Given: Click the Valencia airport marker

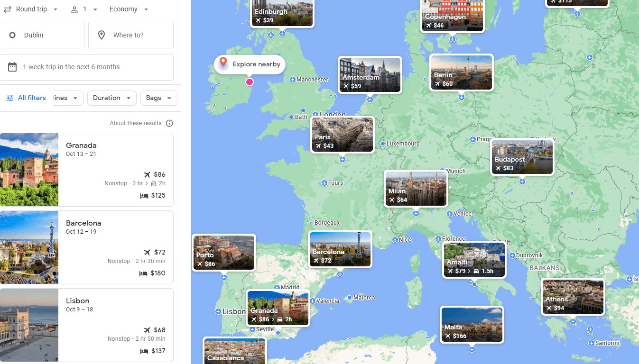Looking at the screenshot, I should click(x=313, y=301).
